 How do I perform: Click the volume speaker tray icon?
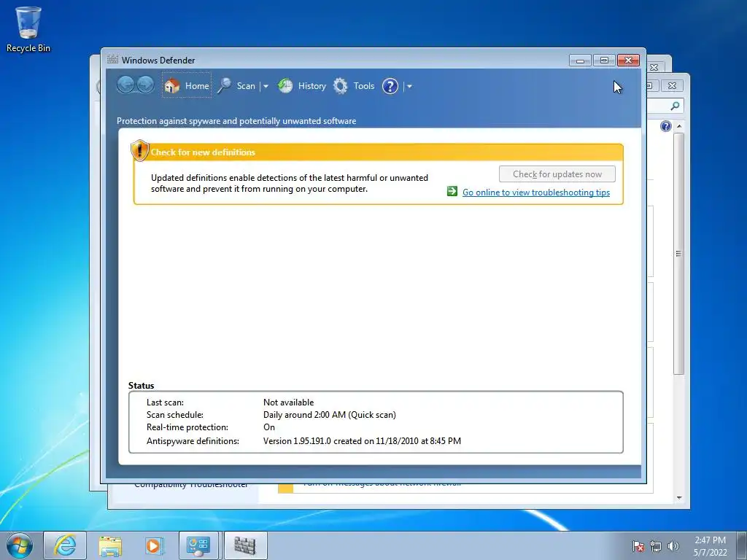[x=673, y=547]
